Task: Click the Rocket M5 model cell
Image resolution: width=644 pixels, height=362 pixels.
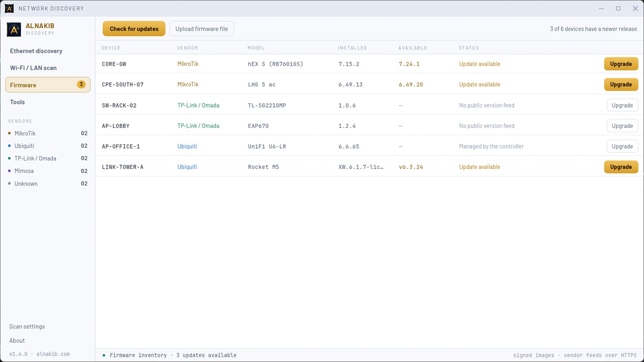Action: click(263, 167)
